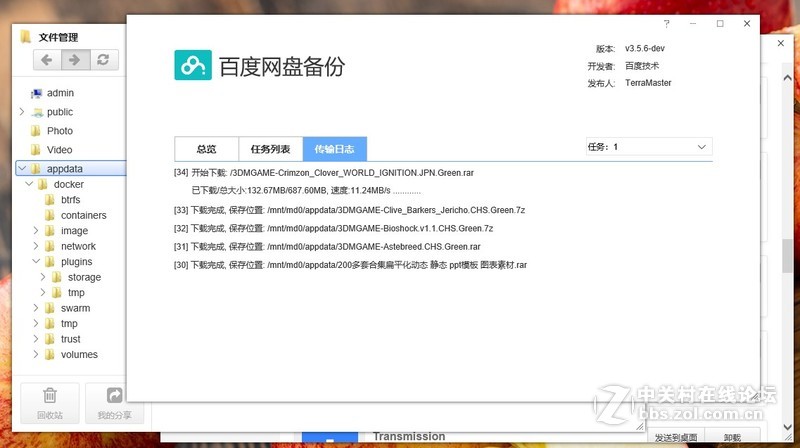800x448 pixels.
Task: Select the plugins folder
Action: 77,262
